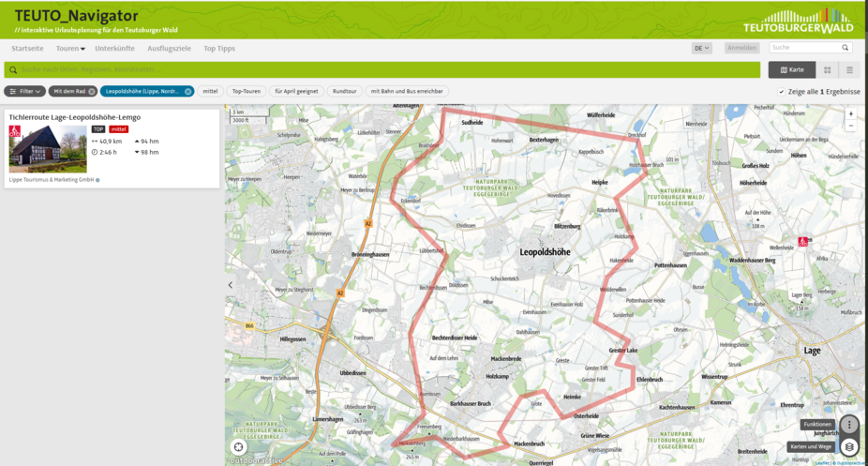Enable the 'für April geeignet' filter
The height and width of the screenshot is (466, 868).
click(295, 91)
